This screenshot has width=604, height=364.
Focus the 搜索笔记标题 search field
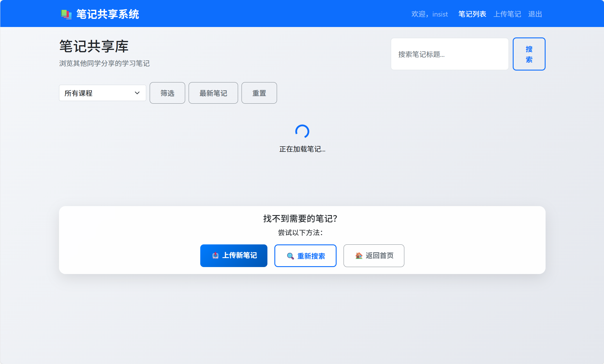(x=449, y=54)
